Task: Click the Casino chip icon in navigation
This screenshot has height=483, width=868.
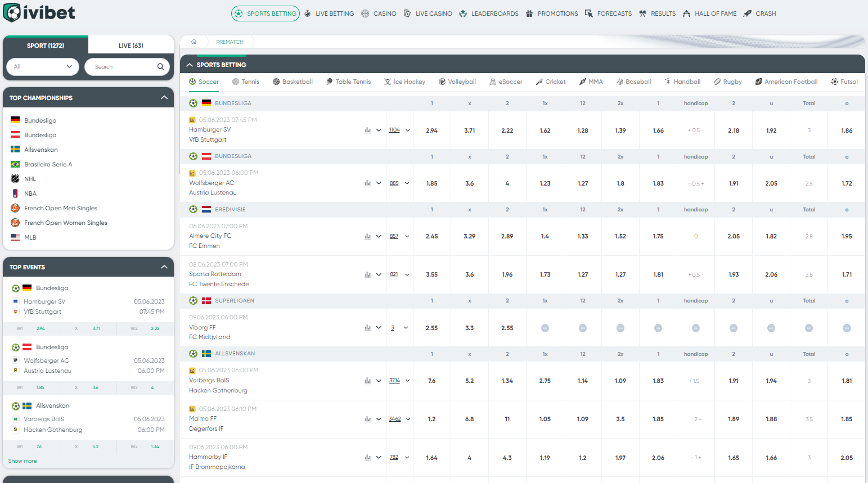Action: (x=365, y=13)
